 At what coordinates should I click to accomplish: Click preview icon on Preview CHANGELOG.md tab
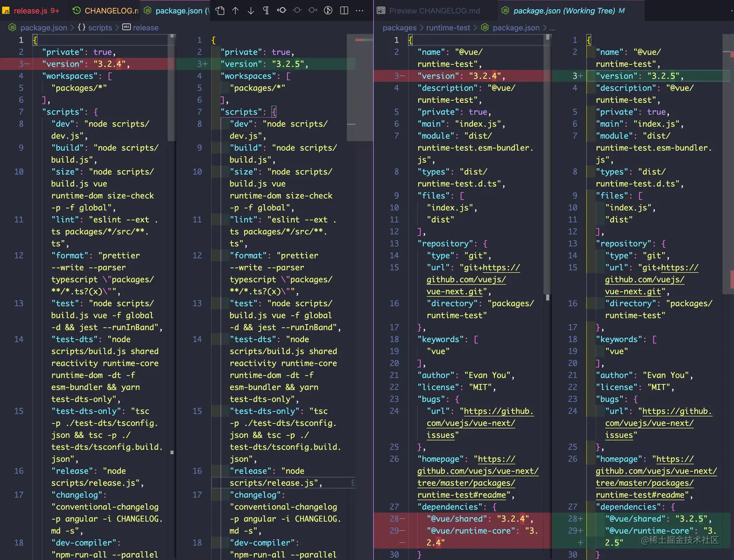pos(381,11)
